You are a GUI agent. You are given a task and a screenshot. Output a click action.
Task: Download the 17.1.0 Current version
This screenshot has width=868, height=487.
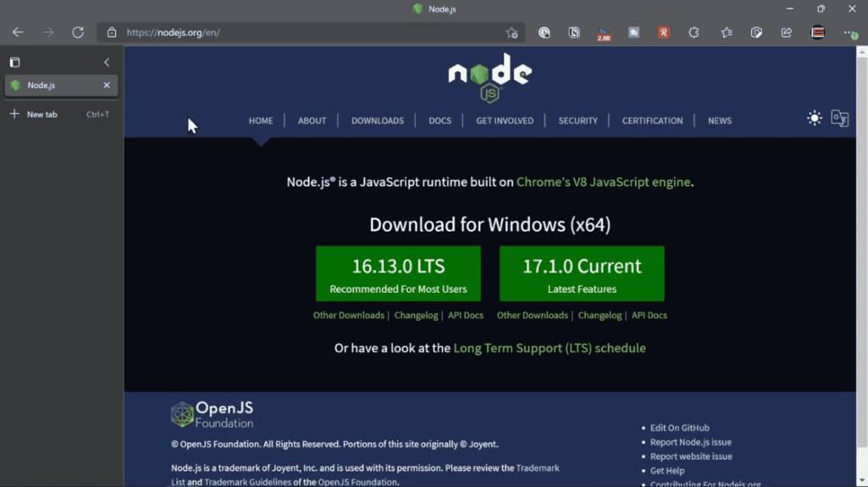coord(581,274)
